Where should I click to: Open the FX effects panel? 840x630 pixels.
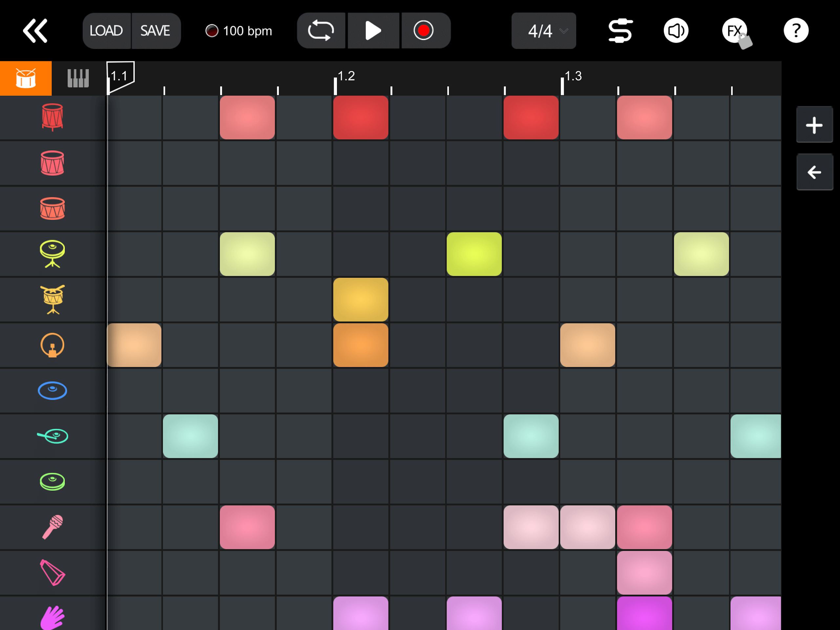pyautogui.click(x=734, y=31)
